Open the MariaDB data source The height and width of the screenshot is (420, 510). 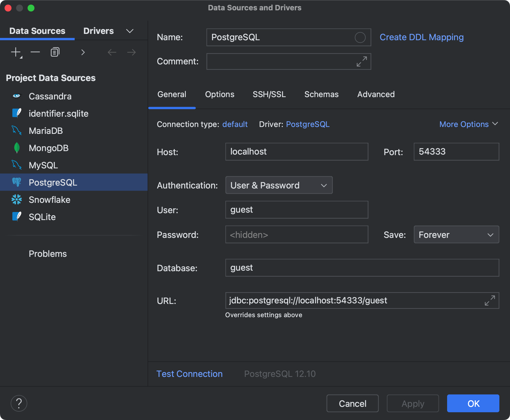[x=46, y=131]
